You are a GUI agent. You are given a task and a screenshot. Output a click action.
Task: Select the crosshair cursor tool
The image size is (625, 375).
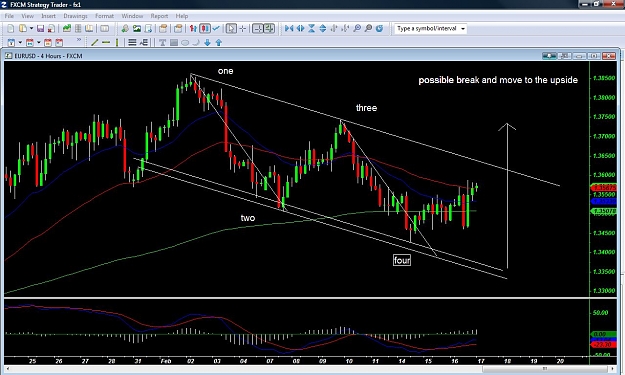click(242, 28)
